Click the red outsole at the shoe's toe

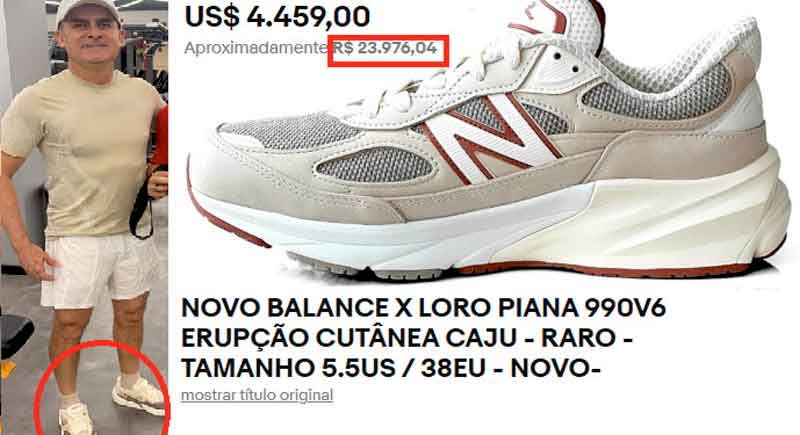[x=224, y=219]
